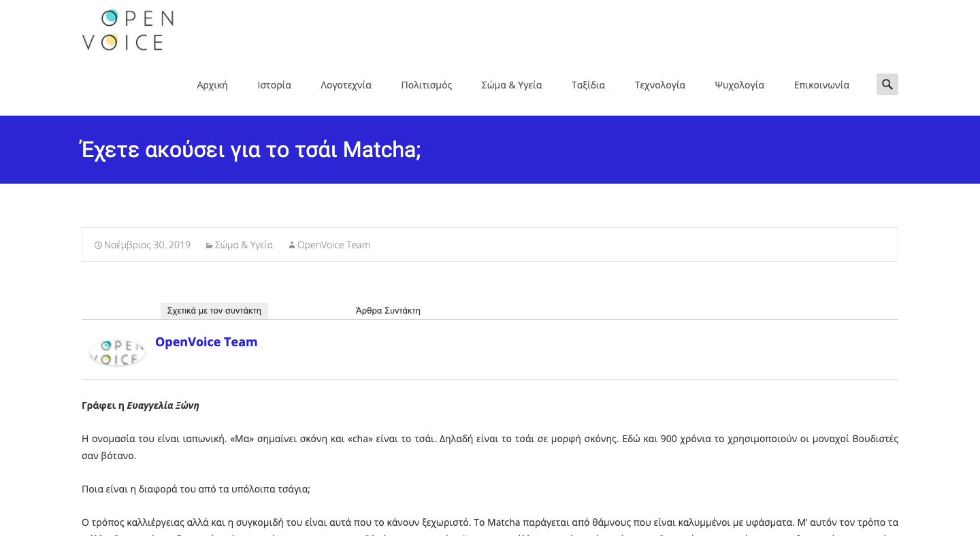980x536 pixels.
Task: Open the search magnifier icon
Action: tap(887, 84)
